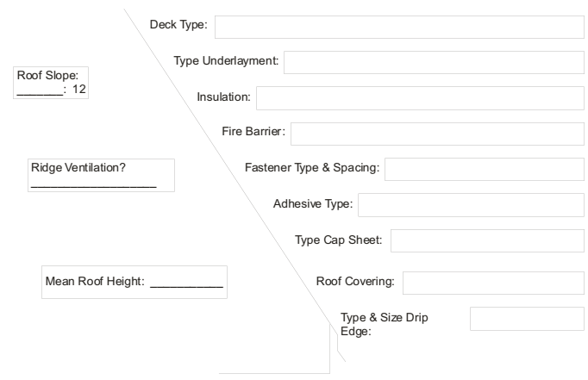Click the Drip Edge input box
Screen dimensions: 588x380
(527, 319)
